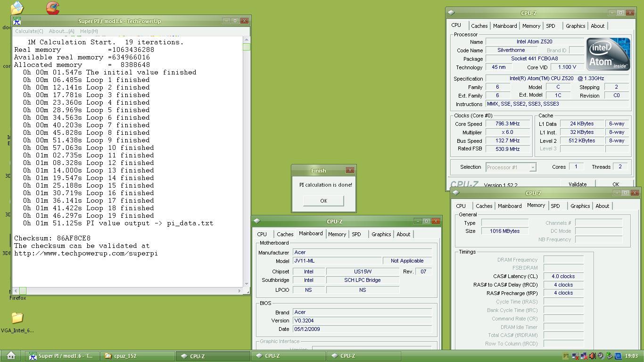The width and height of the screenshot is (644, 362).
Task: Open the Help(H) menu in Super PI
Action: pos(89,31)
